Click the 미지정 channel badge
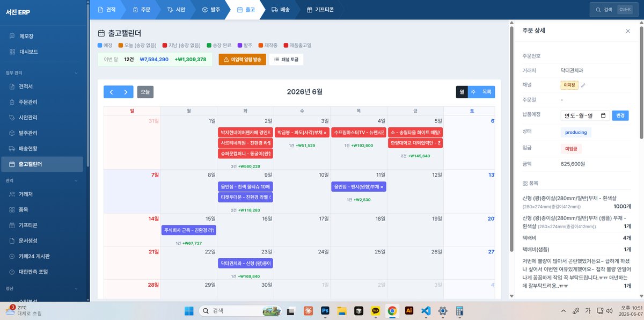644x320 pixels. click(569, 85)
